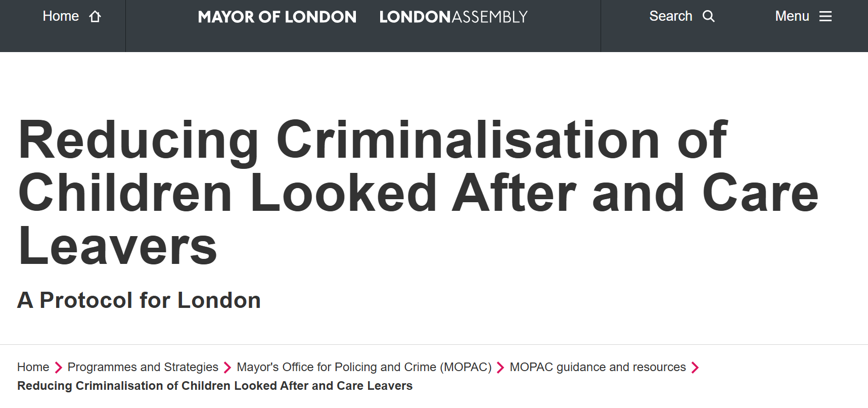
Task: Click chevron after Programmes and Strategies
Action: (227, 368)
